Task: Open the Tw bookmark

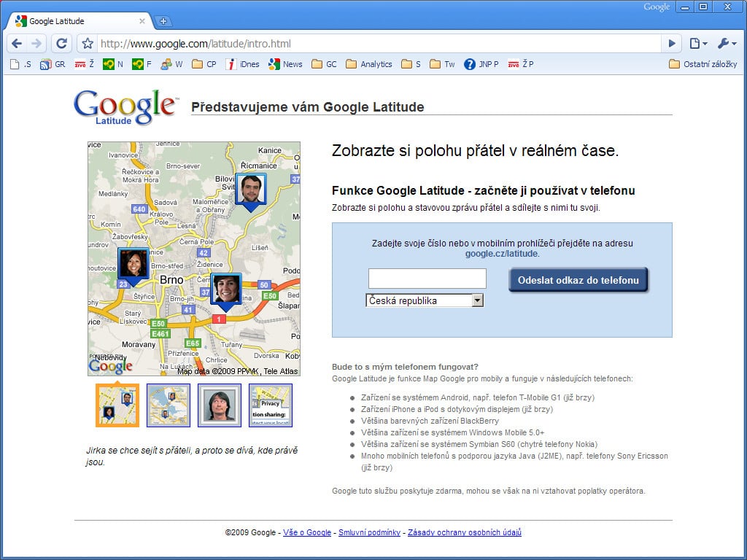Action: pos(441,64)
